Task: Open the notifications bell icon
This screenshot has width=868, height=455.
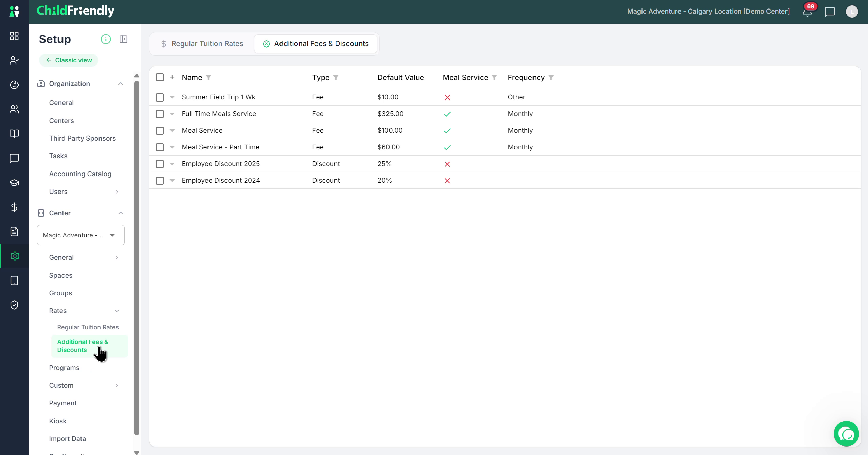Action: (807, 12)
